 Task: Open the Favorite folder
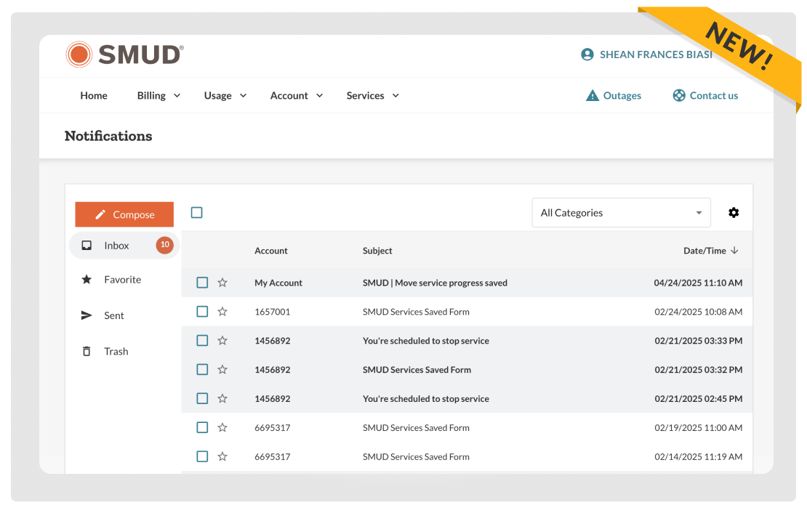click(122, 280)
